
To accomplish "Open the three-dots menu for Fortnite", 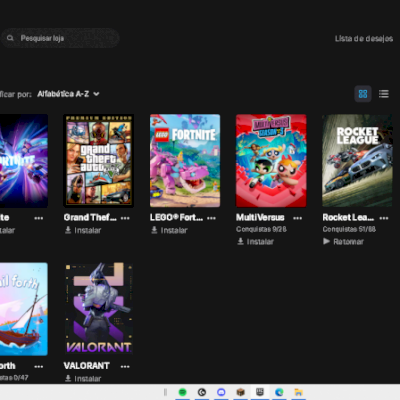I will click(39, 218).
